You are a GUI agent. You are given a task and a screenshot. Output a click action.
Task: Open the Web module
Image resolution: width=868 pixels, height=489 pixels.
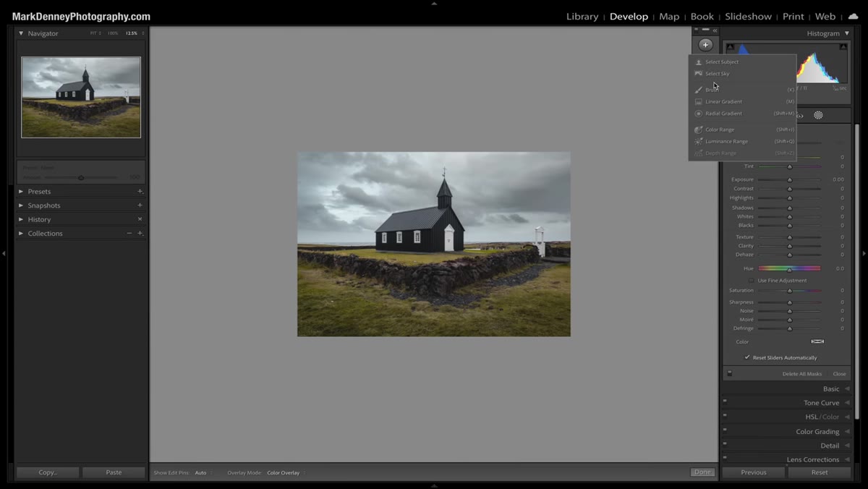click(x=825, y=17)
